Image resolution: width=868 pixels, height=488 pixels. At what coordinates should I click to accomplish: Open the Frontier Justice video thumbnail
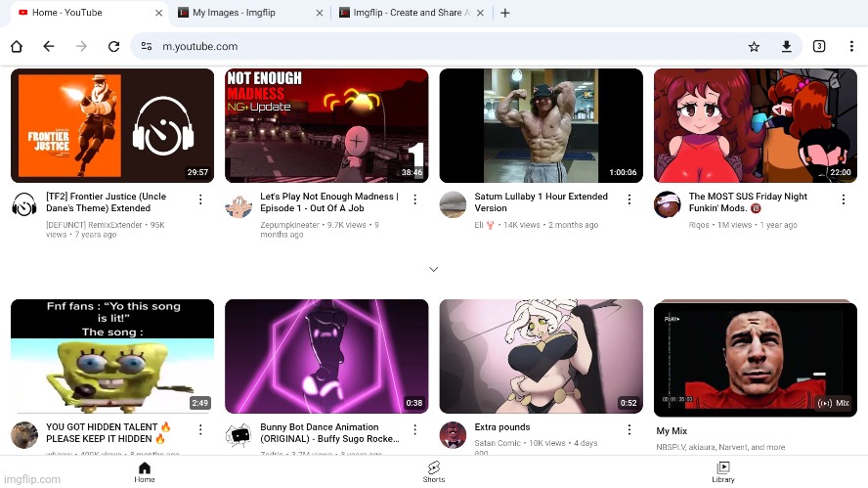tap(112, 126)
